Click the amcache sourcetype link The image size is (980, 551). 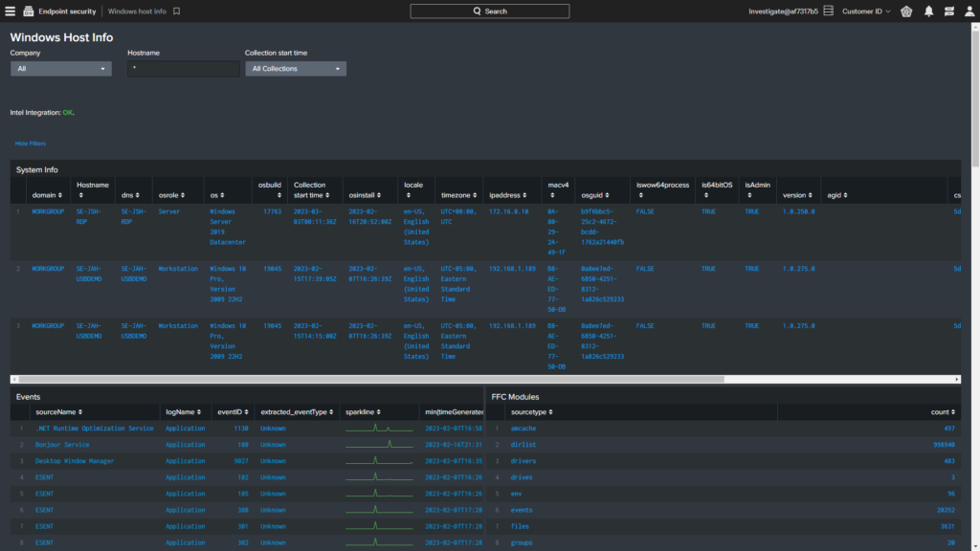tap(523, 429)
